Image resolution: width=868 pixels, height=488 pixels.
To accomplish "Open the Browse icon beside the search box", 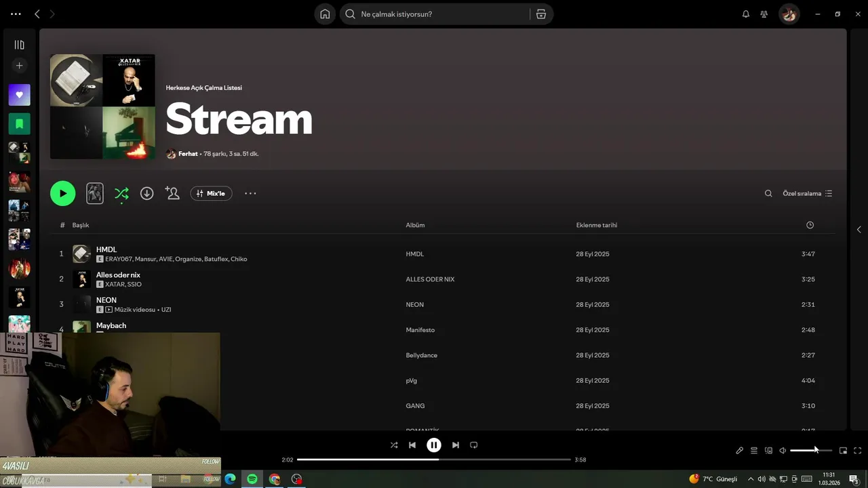I will pos(541,14).
